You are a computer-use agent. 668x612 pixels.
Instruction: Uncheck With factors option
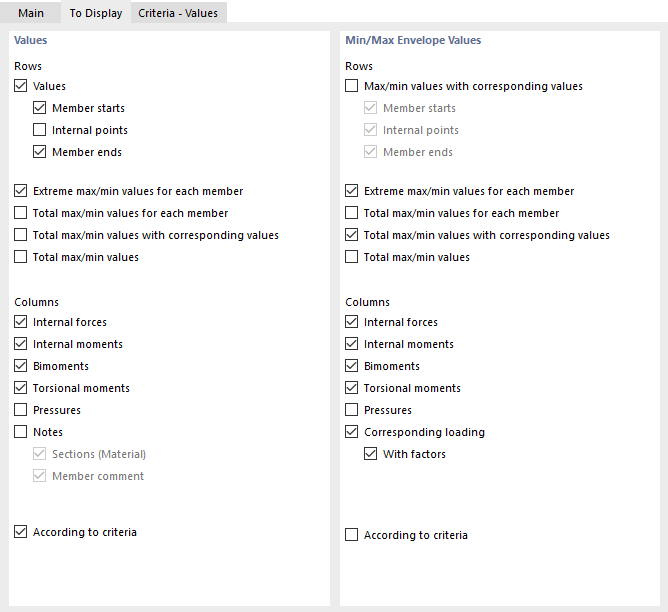click(x=371, y=454)
